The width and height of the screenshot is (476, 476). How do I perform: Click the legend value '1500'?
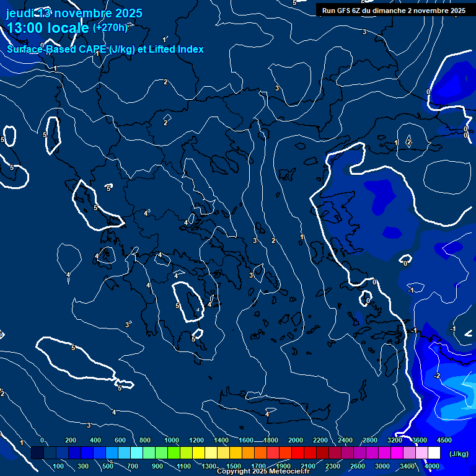[x=234, y=466]
